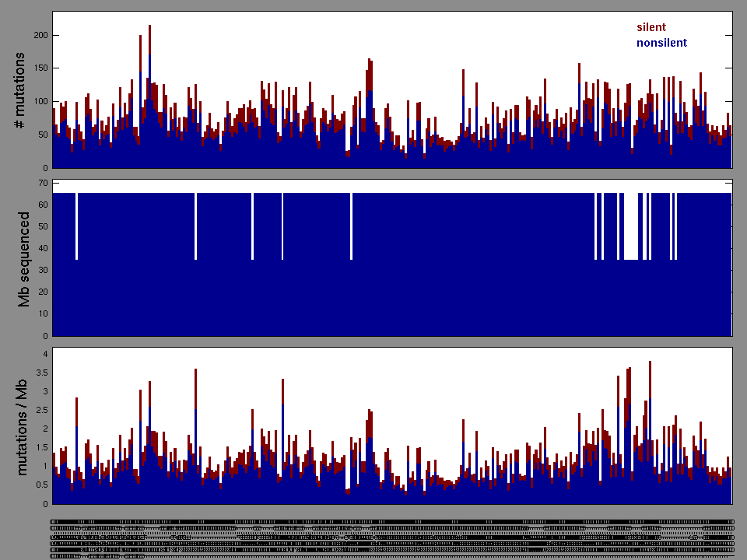Select the 'mutations / Mb' y-axis title
Screen dimensions: 747x560
tap(23, 425)
